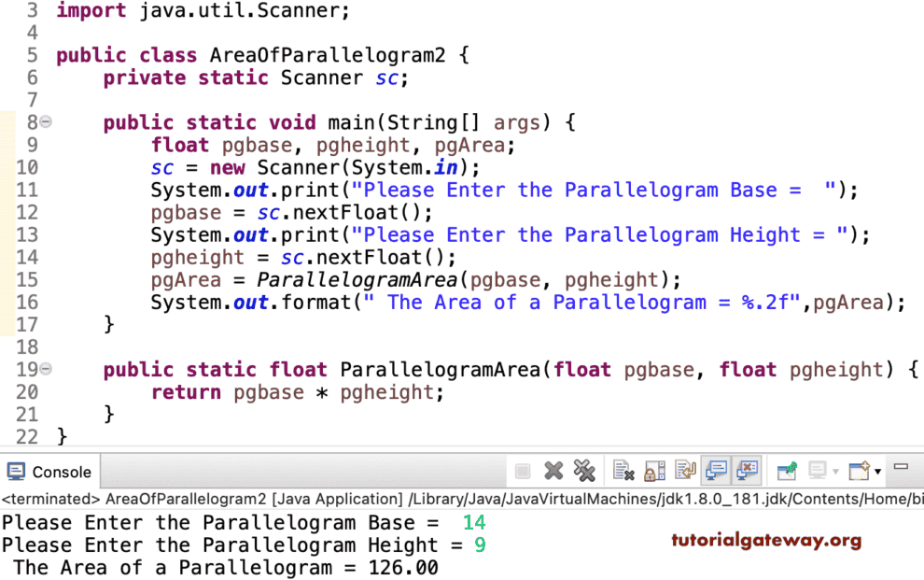This screenshot has width=924, height=580.
Task: Click the entered value 14 in console output
Action: click(x=473, y=522)
